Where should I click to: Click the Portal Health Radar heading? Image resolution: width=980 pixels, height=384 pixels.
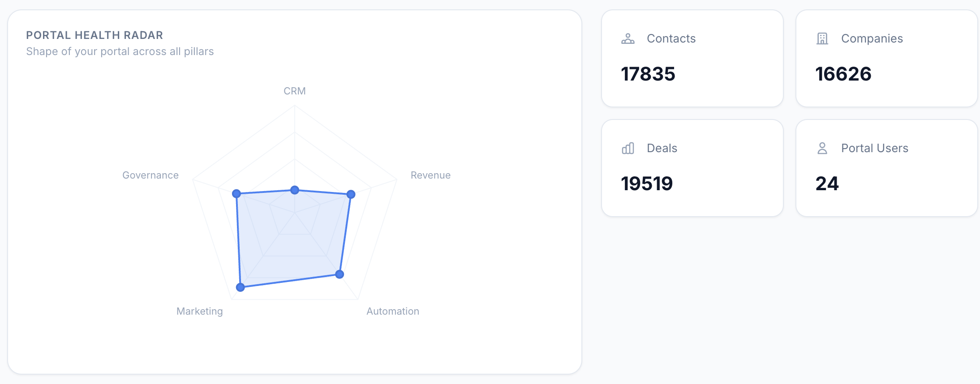coord(95,35)
